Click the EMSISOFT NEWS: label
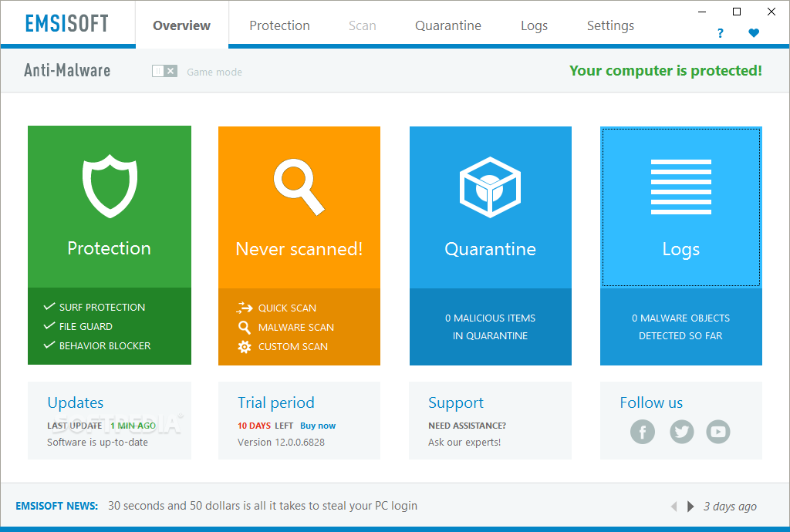Viewport: 790px width, 532px height. pos(56,506)
